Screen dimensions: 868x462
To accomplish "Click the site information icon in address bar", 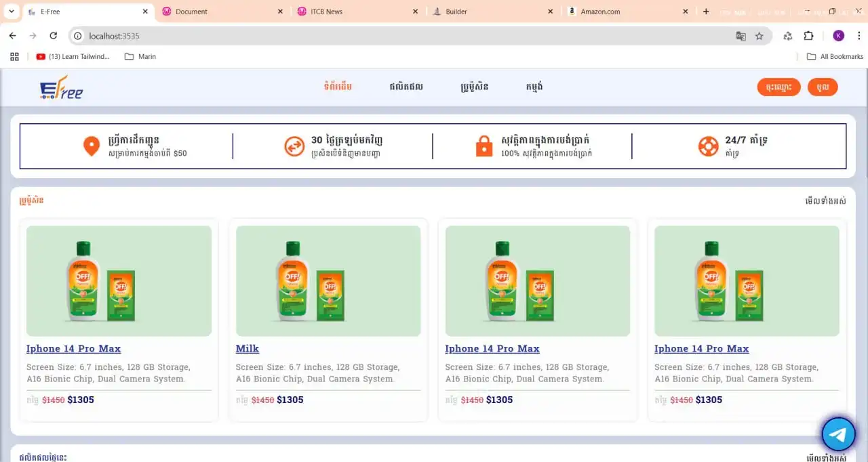I will click(78, 36).
